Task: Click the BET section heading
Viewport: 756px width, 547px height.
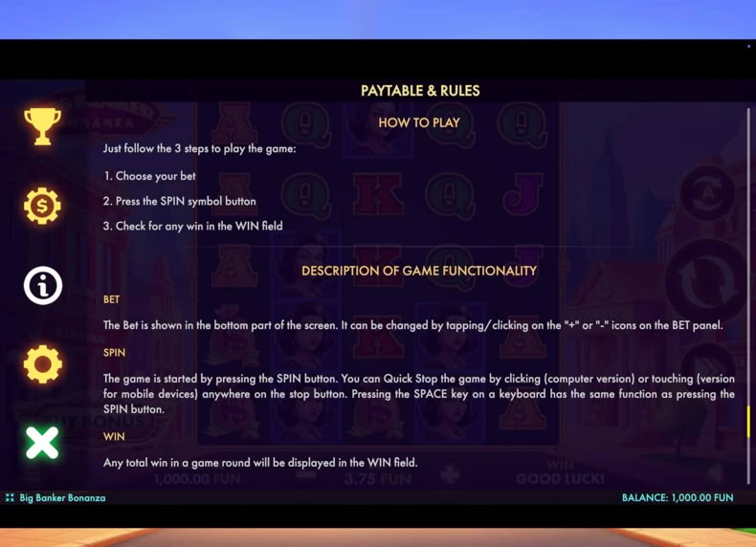Action: click(111, 299)
